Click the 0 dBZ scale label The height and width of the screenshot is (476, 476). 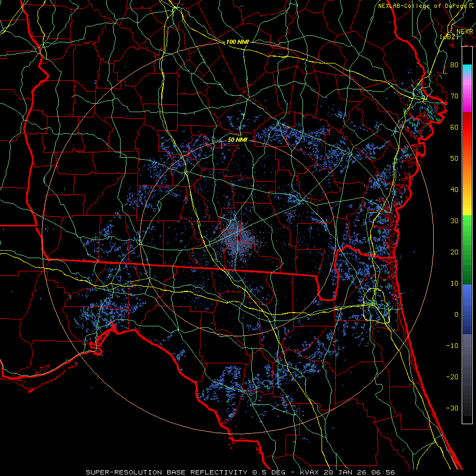[456, 315]
